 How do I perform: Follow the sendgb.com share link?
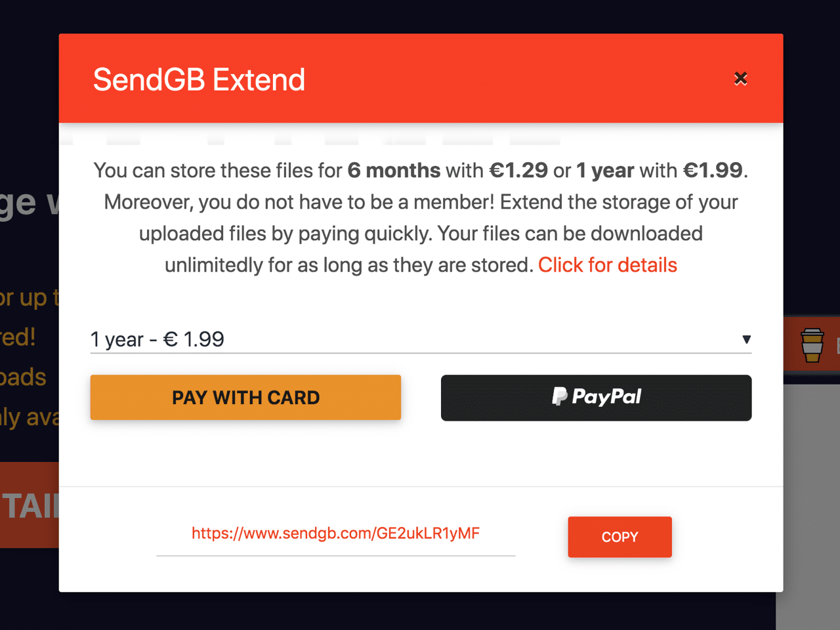[335, 533]
